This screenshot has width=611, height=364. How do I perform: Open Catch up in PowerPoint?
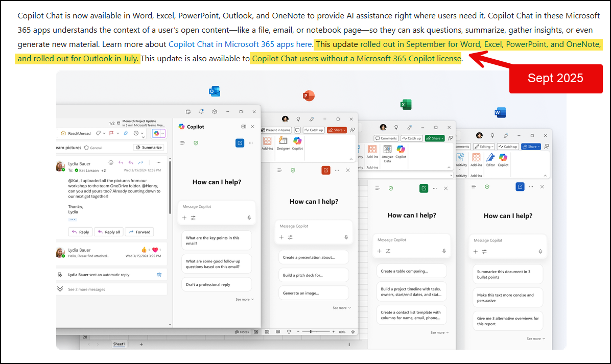314,130
